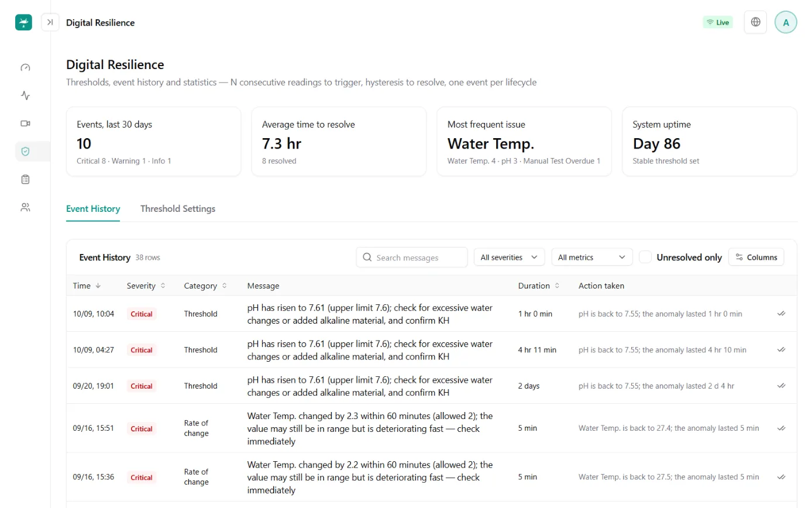Image resolution: width=812 pixels, height=508 pixels.
Task: Click the double-check icon in the 09/16, 15:36 row
Action: click(x=781, y=477)
